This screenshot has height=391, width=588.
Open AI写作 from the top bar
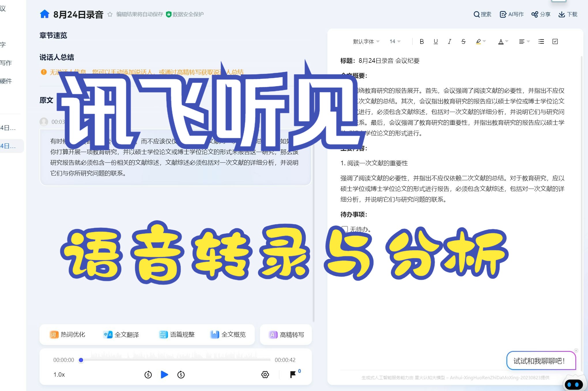pyautogui.click(x=512, y=14)
